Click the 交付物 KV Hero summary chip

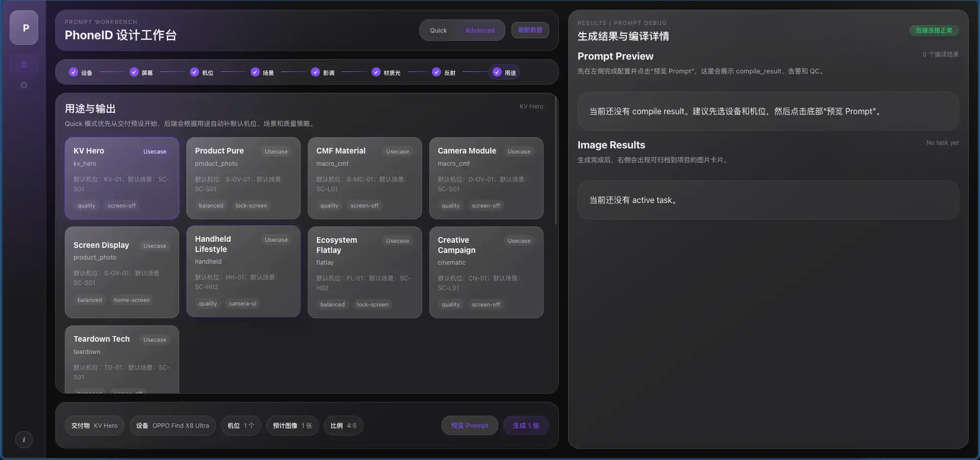click(94, 425)
